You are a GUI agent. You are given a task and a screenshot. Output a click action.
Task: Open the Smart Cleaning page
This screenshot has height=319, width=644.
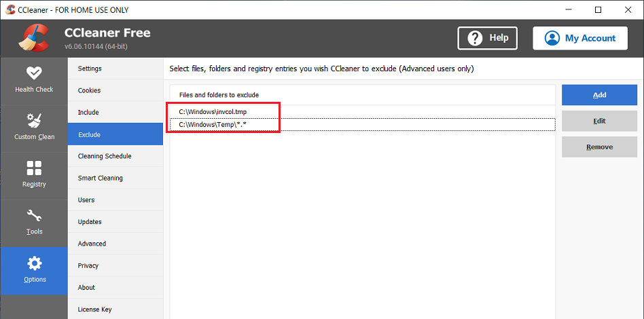point(101,178)
